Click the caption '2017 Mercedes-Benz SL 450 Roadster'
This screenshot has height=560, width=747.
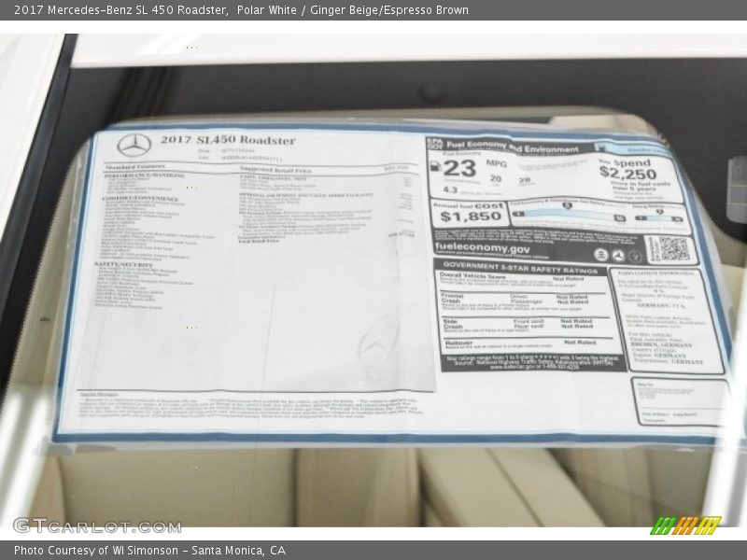121,10
